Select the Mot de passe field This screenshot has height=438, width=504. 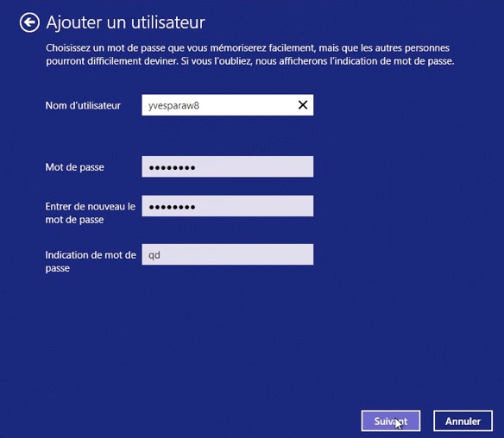228,166
